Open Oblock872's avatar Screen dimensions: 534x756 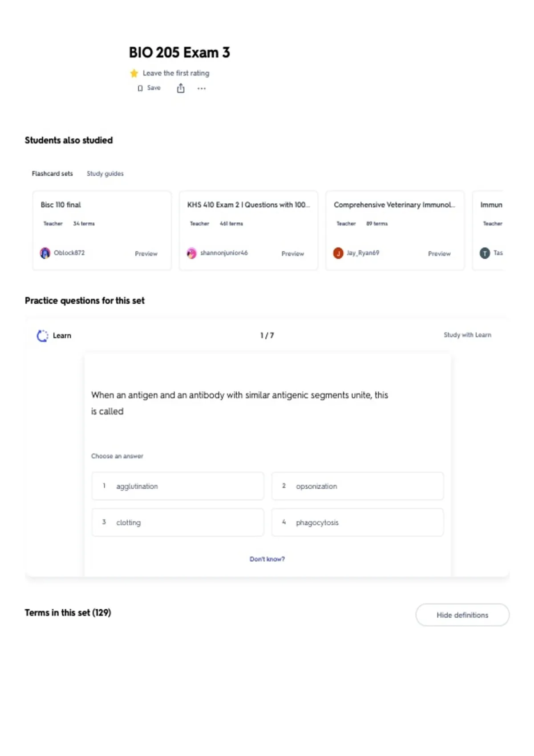45,253
